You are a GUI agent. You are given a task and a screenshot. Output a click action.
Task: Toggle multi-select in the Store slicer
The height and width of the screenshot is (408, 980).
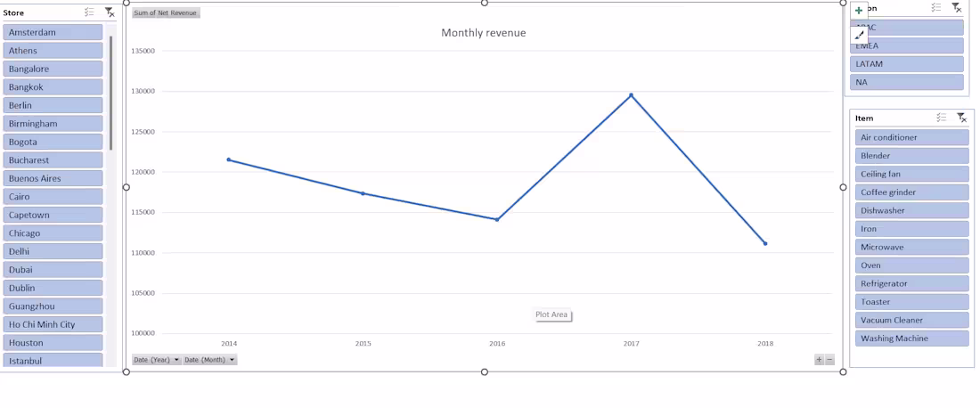pos(89,12)
